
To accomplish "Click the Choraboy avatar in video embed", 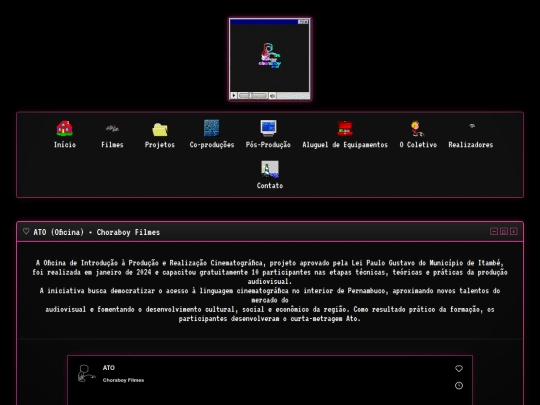I will (x=86, y=373).
